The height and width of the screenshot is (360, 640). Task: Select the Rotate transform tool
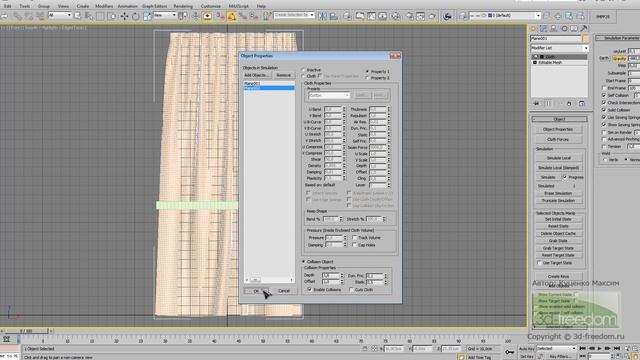136,16
